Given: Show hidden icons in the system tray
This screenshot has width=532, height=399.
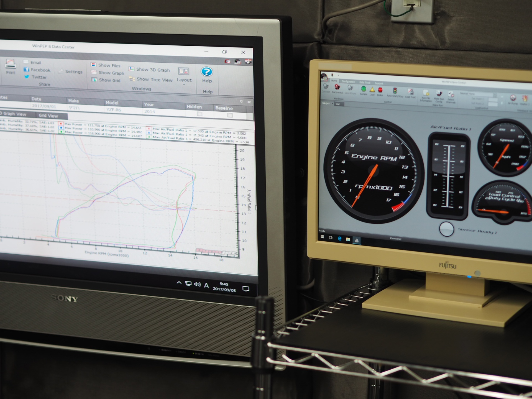Looking at the screenshot, I should coord(179,283).
